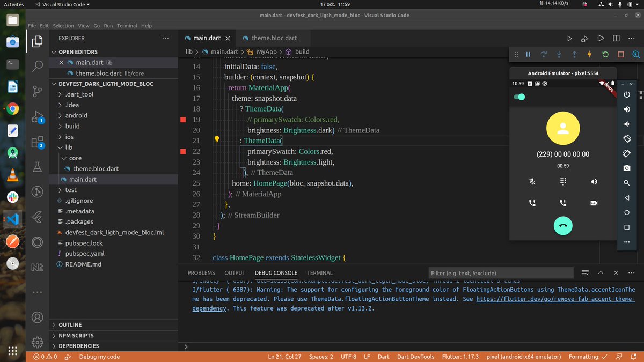
Task: Switch to the Problems panel tab
Action: pos(201,273)
